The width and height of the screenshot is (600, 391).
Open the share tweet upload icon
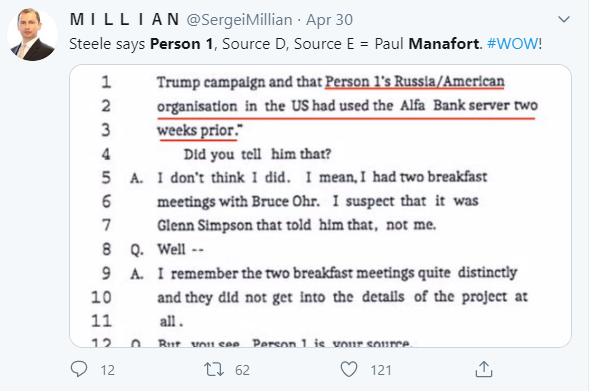coord(484,369)
